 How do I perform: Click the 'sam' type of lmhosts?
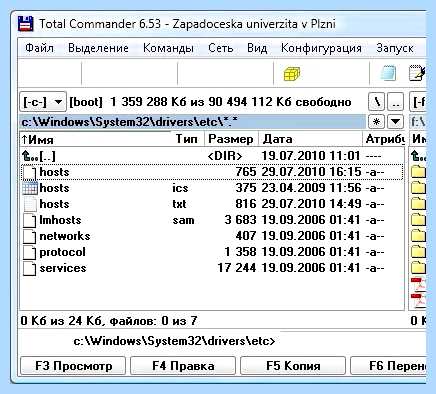pyautogui.click(x=183, y=220)
